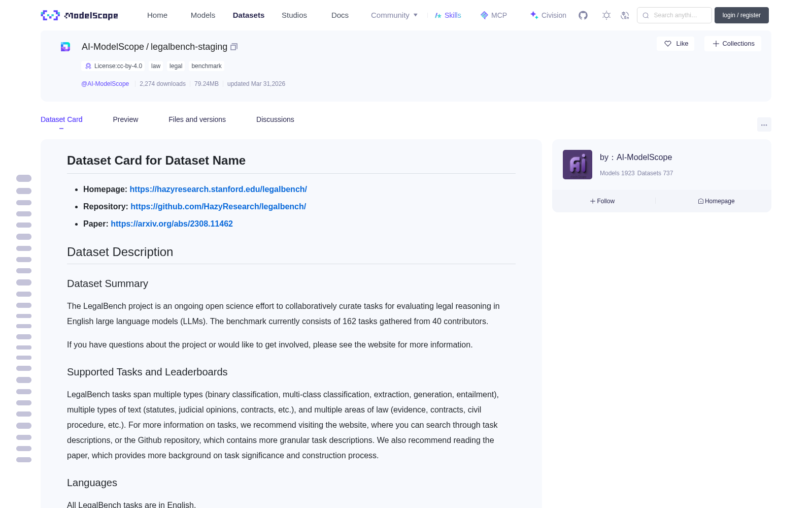
Task: Click the law tag
Action: pos(156,66)
